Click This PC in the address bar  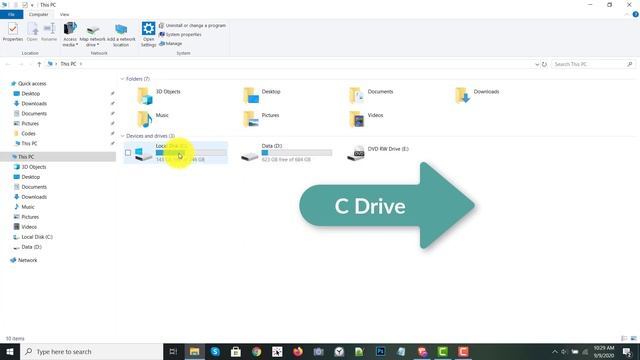pyautogui.click(x=68, y=64)
